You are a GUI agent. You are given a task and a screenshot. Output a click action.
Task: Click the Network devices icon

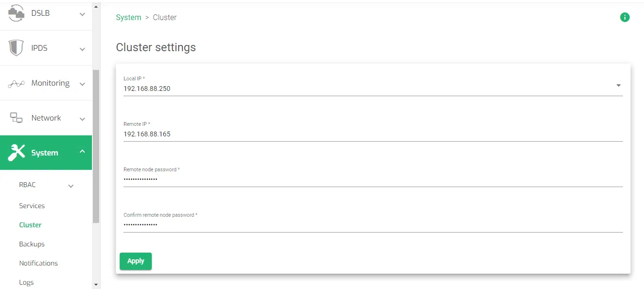(16, 118)
